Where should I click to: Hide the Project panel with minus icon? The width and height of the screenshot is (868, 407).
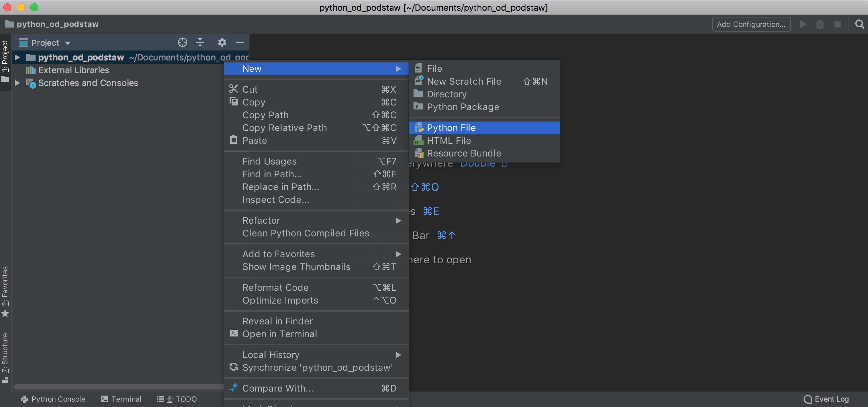coord(240,43)
